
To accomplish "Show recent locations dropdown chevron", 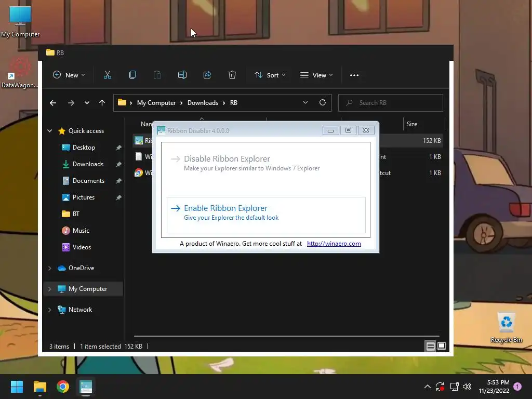I will (87, 103).
